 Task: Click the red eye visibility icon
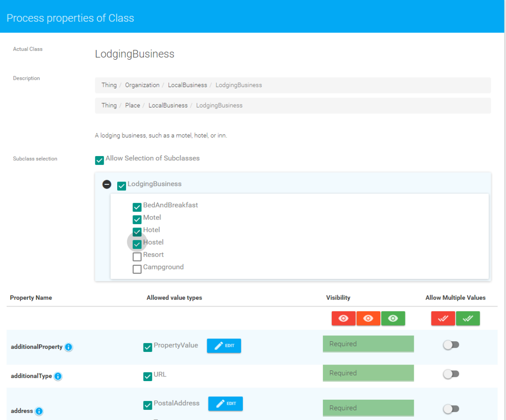tap(344, 318)
